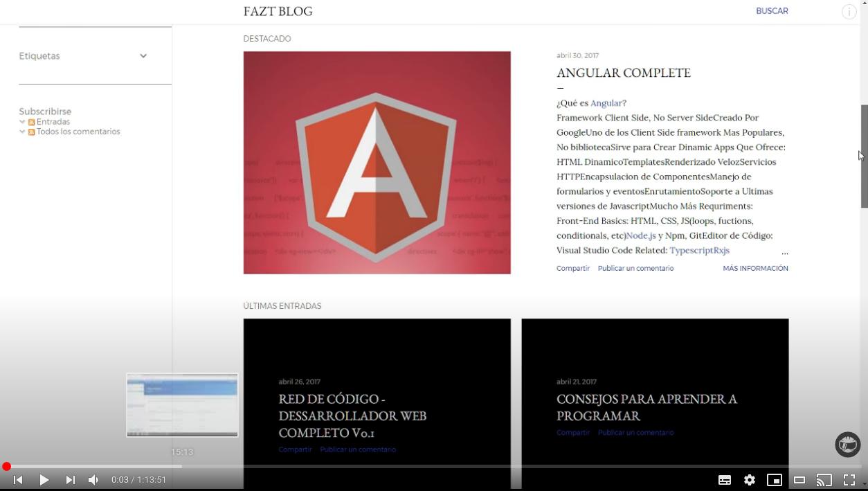This screenshot has width=868, height=491.
Task: Click the seek preview thumbnail
Action: (182, 405)
